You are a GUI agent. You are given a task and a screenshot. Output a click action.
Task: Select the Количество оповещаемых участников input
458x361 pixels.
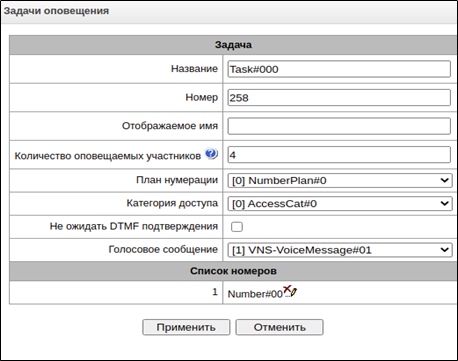tap(339, 155)
